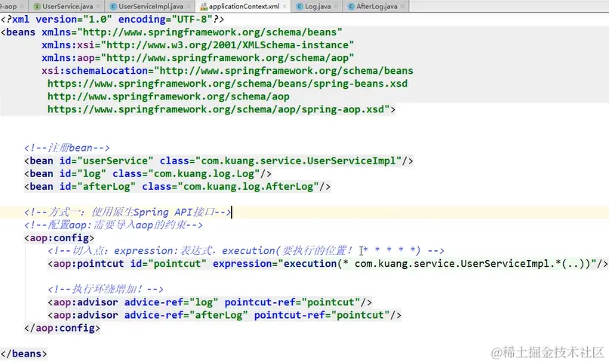609x364 pixels.
Task: Click the 配置aop comment line
Action: (113, 225)
